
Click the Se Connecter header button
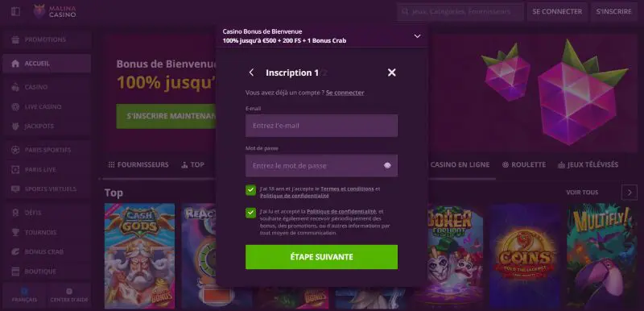[557, 12]
